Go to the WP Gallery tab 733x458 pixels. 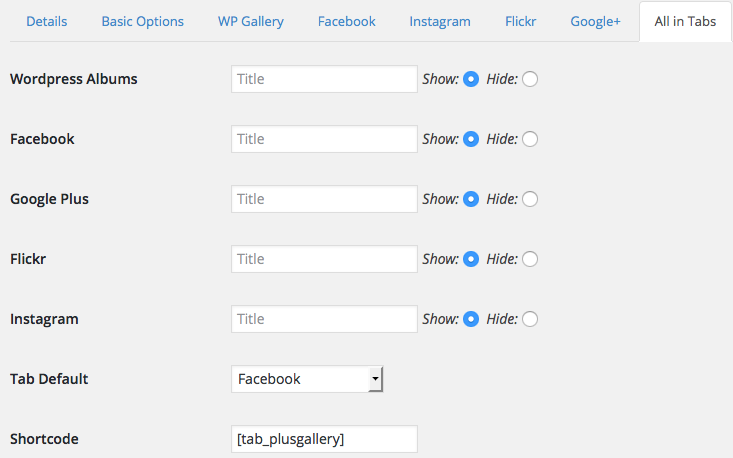point(250,21)
